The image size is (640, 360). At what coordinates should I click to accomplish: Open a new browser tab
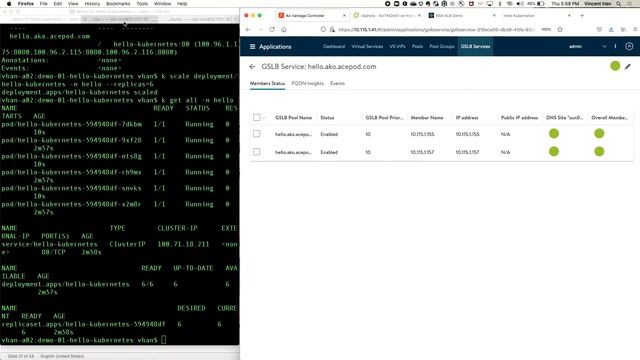[x=582, y=16]
